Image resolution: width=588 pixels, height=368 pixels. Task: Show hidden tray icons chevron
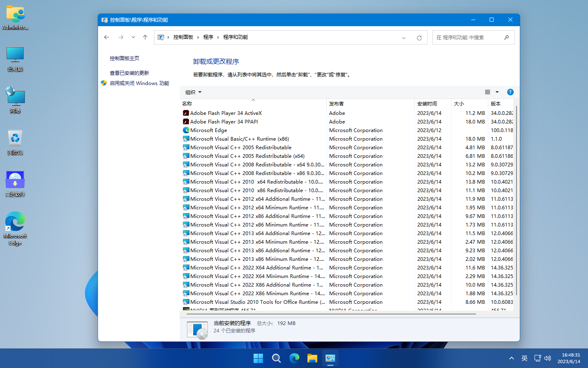[x=512, y=359]
